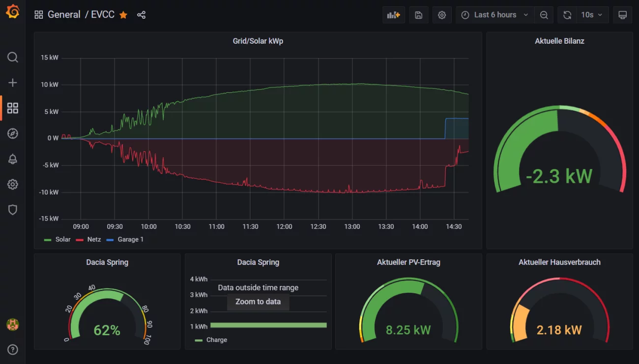This screenshot has width=639, height=364.
Task: Open the Server Admin shield icon
Action: point(13,210)
